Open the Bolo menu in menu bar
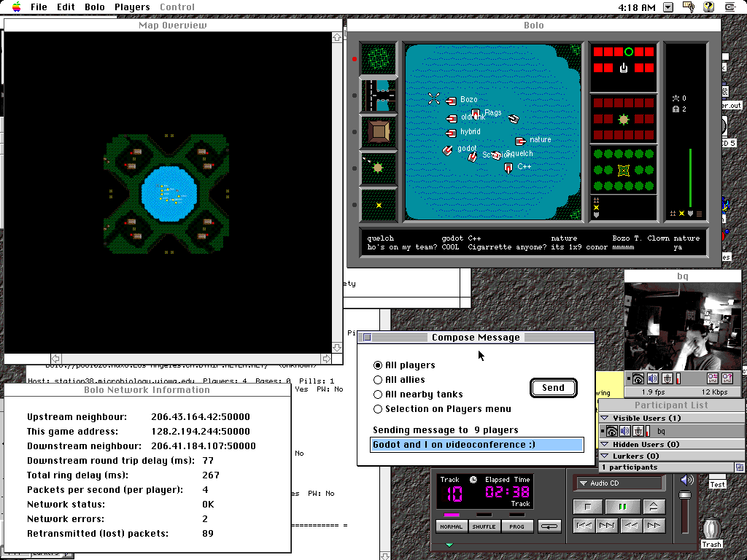747x560 pixels. pos(95,7)
